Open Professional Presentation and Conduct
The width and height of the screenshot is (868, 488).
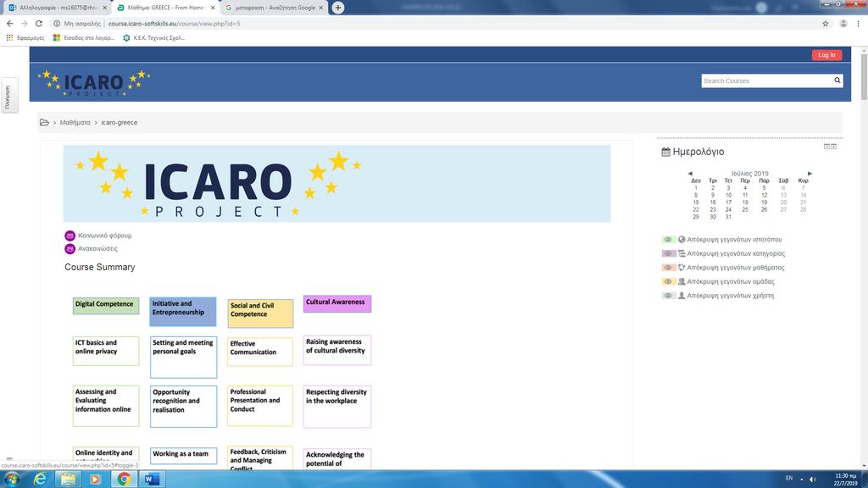click(260, 406)
